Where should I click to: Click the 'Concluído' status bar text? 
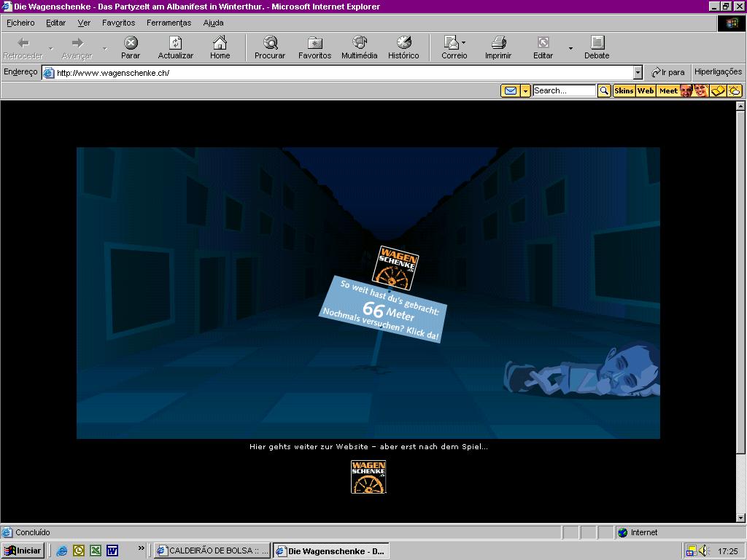(x=32, y=532)
